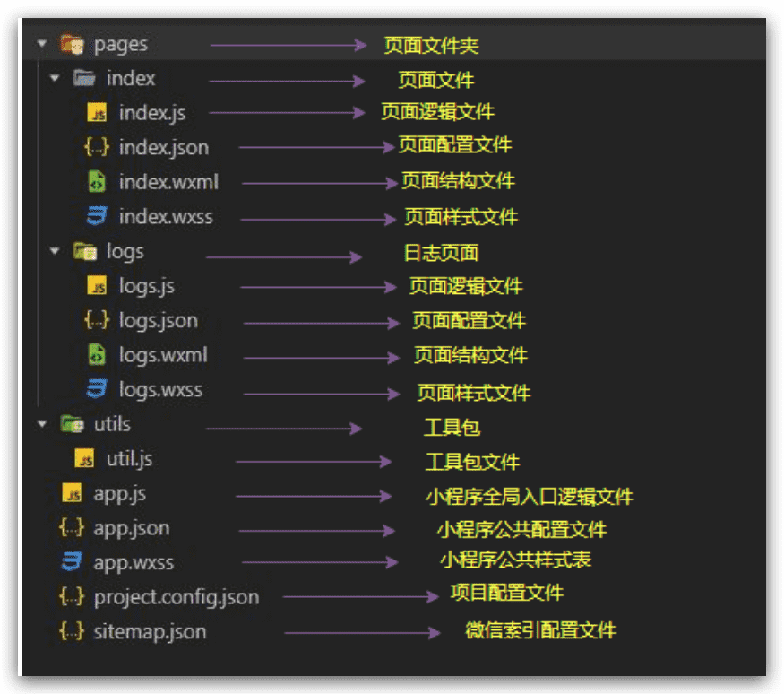The image size is (784, 694).
Task: Click the pages folder icon
Action: (x=72, y=44)
